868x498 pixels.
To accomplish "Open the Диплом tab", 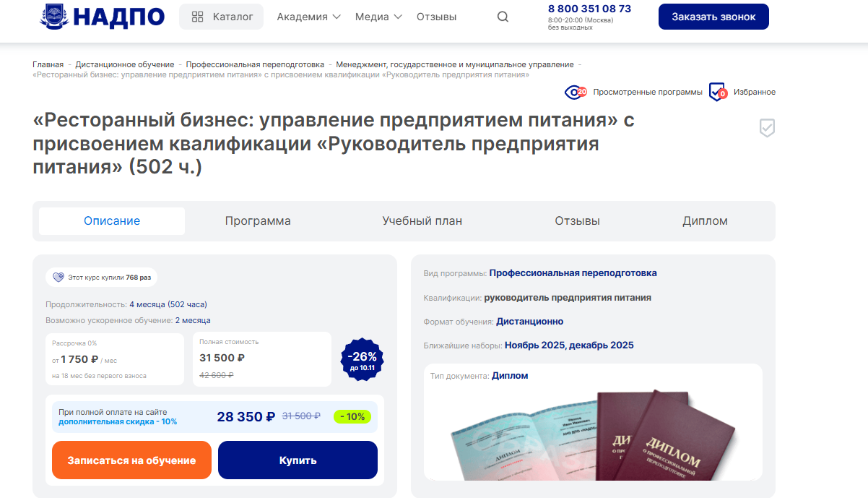I will click(x=705, y=221).
